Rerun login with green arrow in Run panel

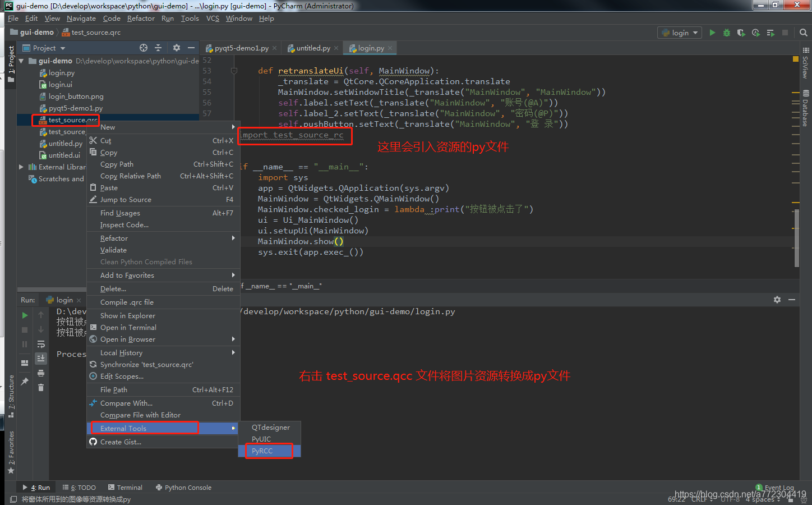(x=25, y=315)
